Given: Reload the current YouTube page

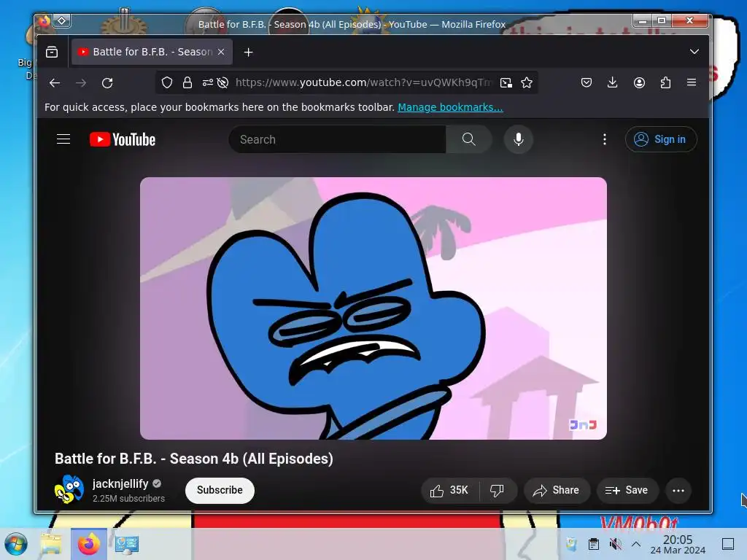Looking at the screenshot, I should click(x=107, y=83).
